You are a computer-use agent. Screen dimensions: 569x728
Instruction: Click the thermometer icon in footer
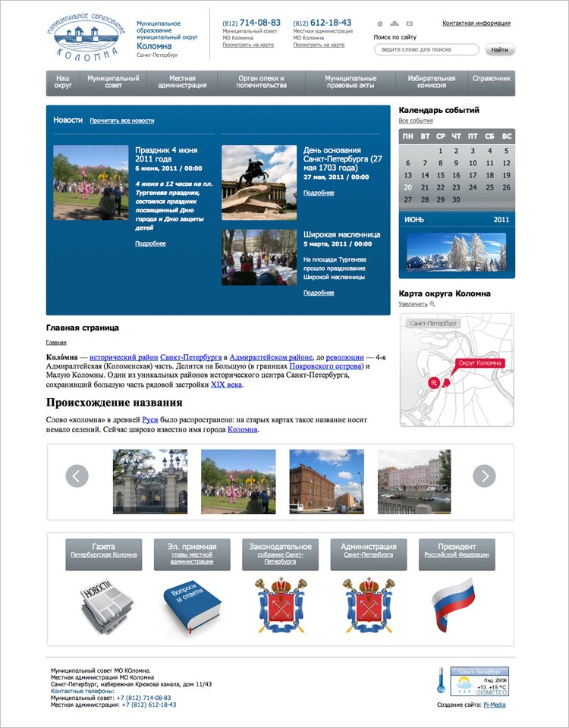[x=442, y=681]
